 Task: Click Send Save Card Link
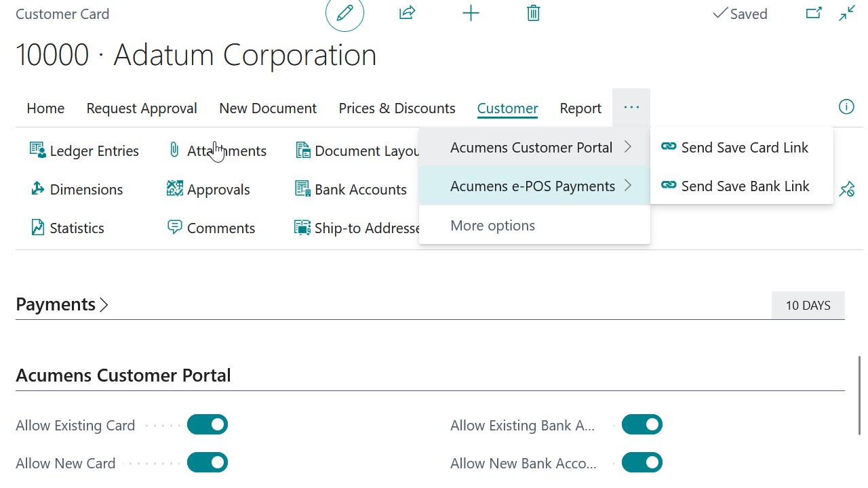[x=745, y=147]
